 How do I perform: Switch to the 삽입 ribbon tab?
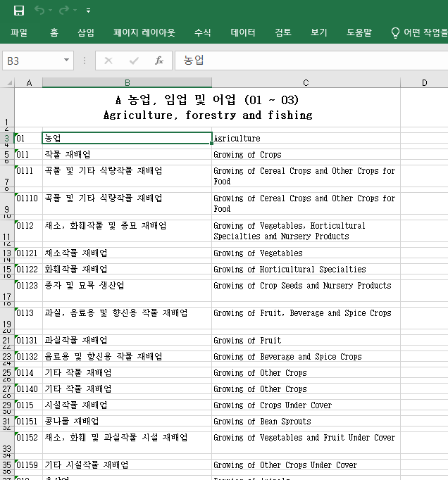coord(86,32)
